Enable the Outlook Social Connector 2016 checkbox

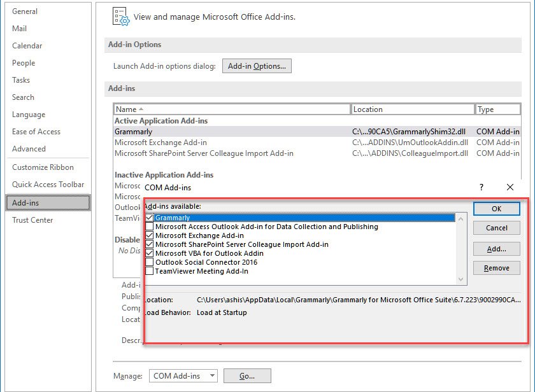pyautogui.click(x=149, y=262)
